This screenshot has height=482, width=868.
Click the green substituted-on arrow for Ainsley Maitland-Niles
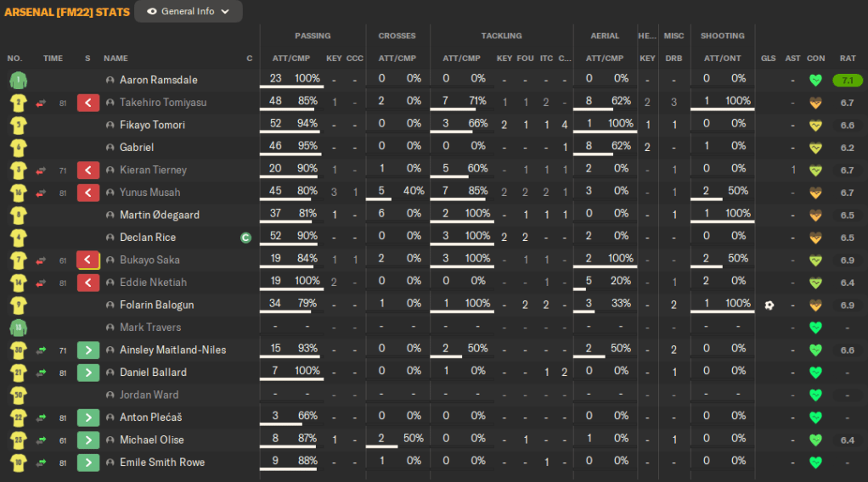[88, 350]
